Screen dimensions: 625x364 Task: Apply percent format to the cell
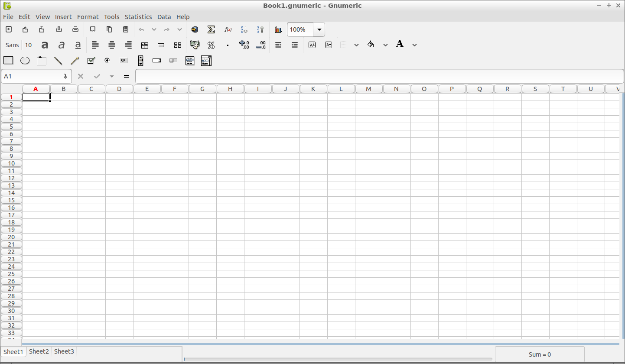(211, 45)
